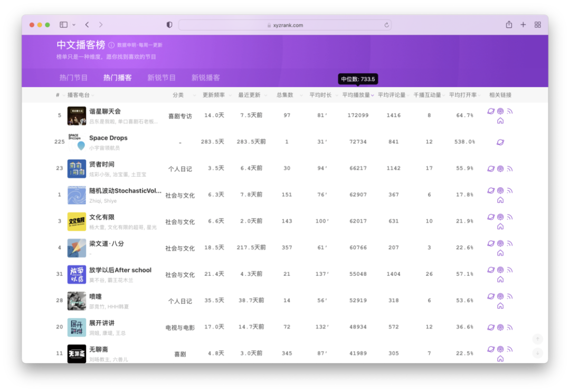Click the xyzrank.com address bar
This screenshot has width=570, height=392.
(x=285, y=25)
